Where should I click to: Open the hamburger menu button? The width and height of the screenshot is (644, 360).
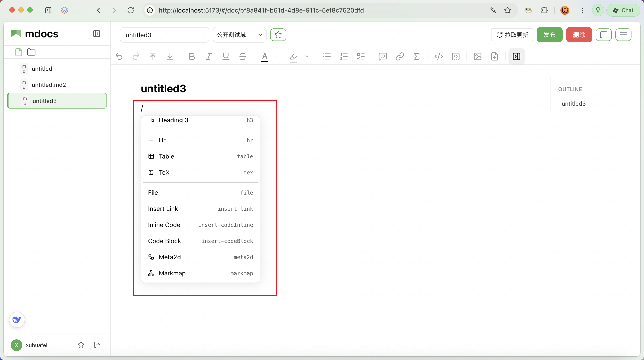point(623,35)
